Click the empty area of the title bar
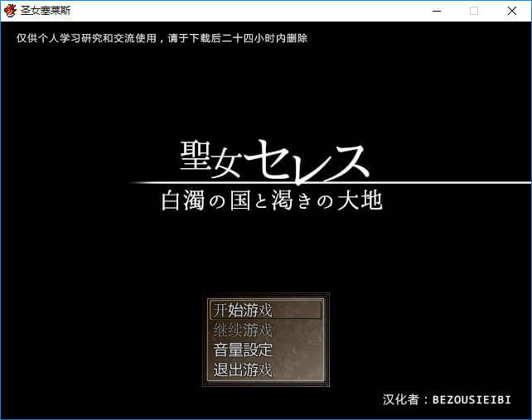The image size is (532, 420). 249,11
